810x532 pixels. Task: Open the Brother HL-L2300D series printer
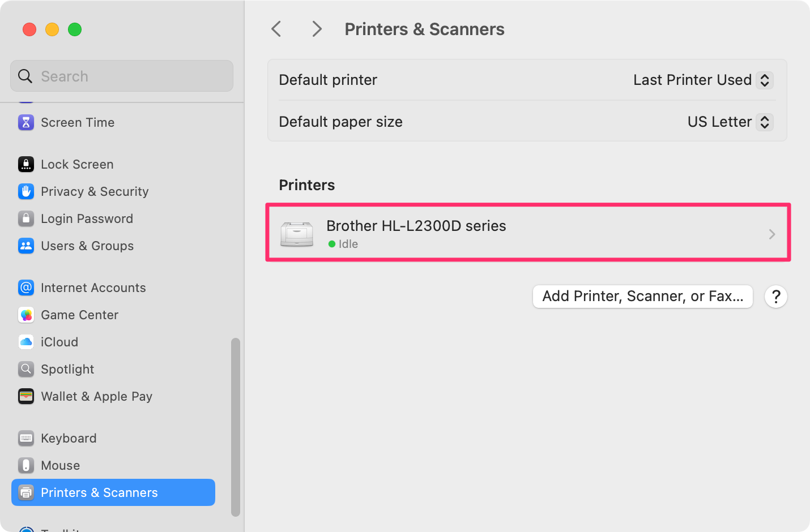tap(528, 234)
